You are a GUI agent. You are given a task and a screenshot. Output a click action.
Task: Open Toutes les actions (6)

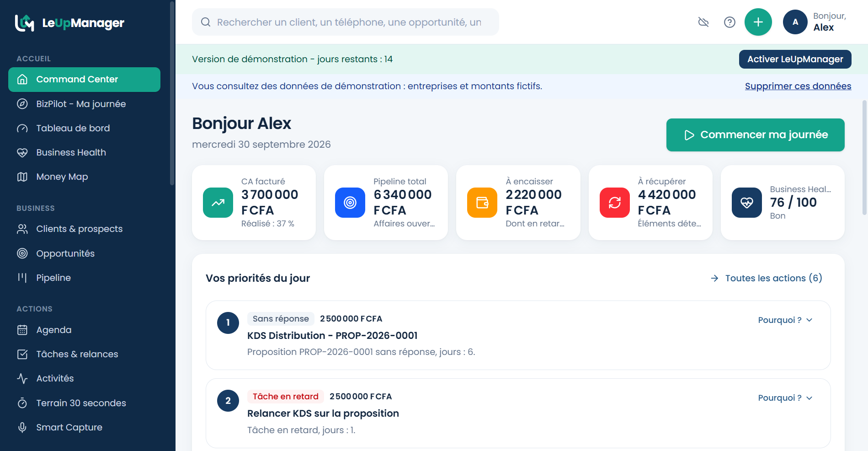[767, 278]
